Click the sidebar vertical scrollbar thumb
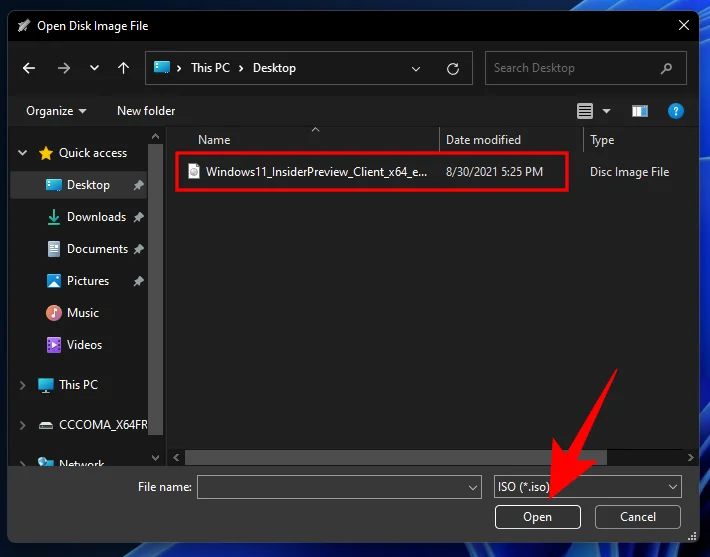Viewport: 710px width, 557px height. point(155,289)
